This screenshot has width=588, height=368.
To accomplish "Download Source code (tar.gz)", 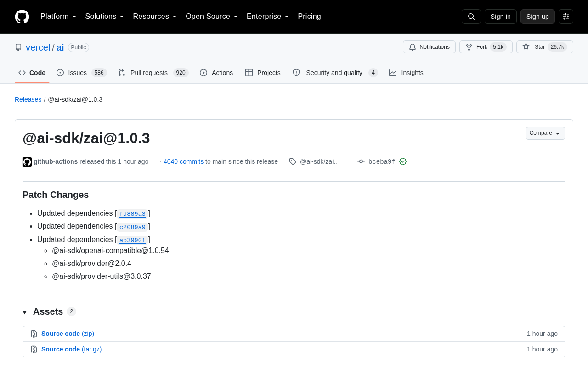I will coord(71,349).
